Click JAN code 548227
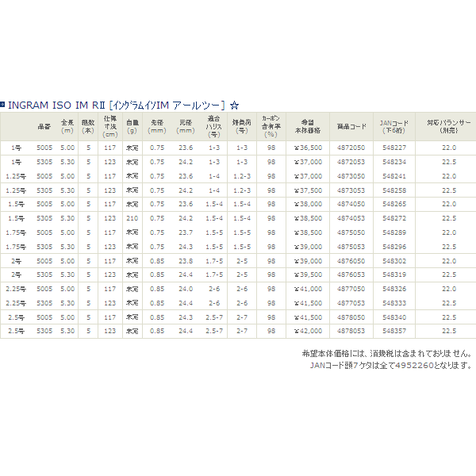Image resolution: width=476 pixels, height=476 pixels. 394,148
